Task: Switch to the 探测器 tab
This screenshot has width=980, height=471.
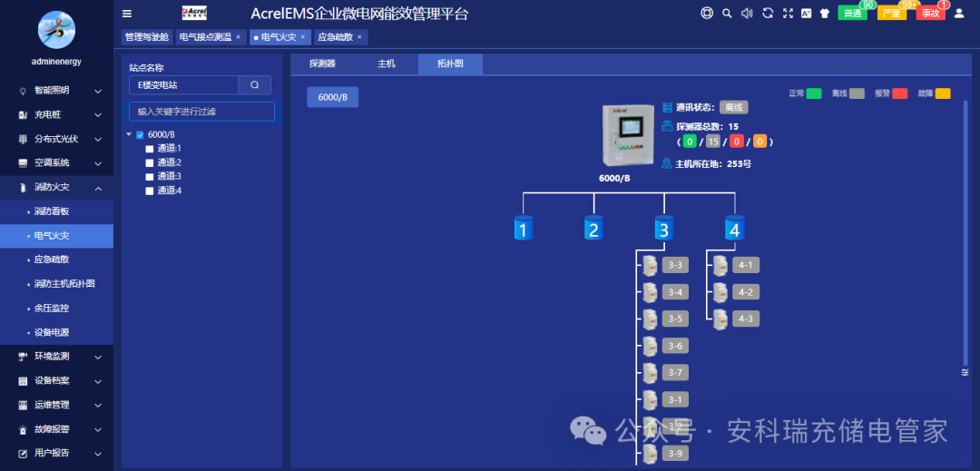Action: click(x=322, y=64)
